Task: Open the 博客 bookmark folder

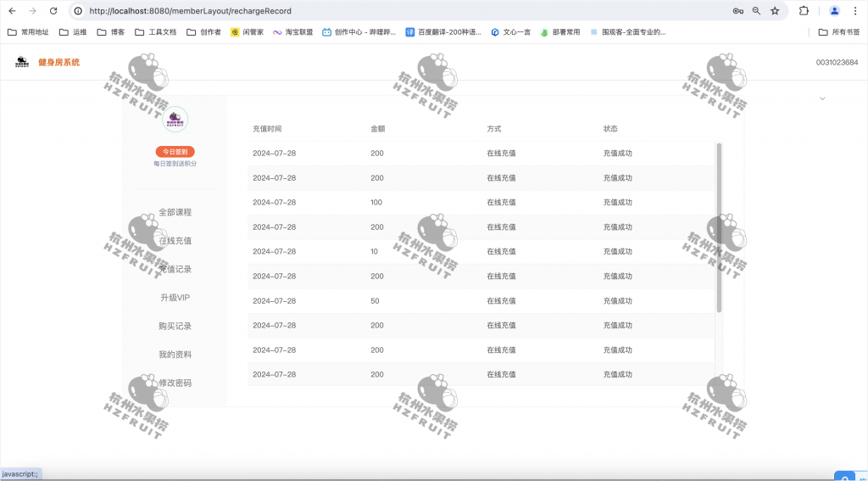Action: 111,32
